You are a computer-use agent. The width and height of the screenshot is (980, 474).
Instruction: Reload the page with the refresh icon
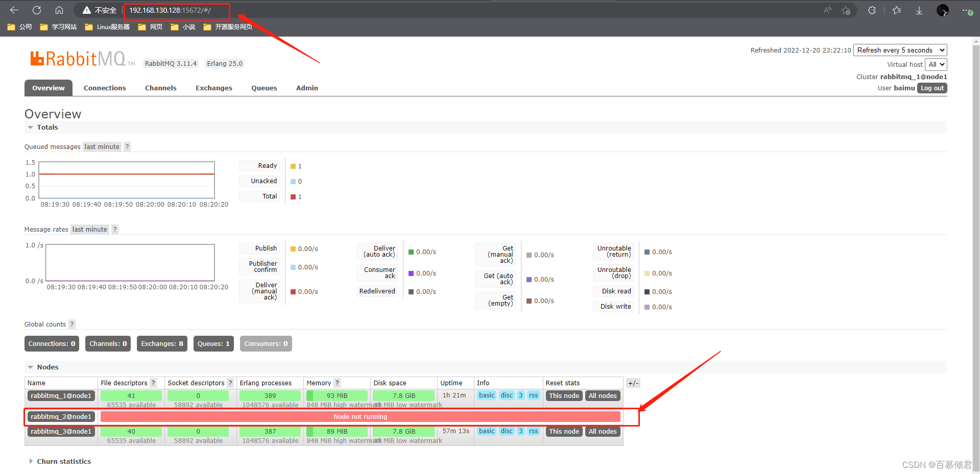(37, 10)
